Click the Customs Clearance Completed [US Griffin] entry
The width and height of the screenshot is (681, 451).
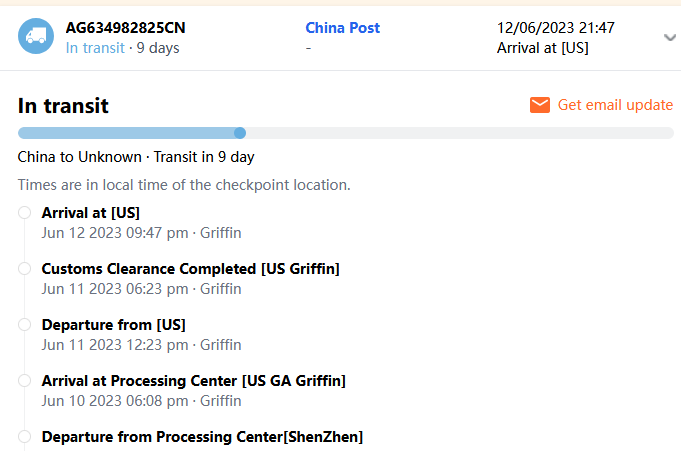point(190,268)
